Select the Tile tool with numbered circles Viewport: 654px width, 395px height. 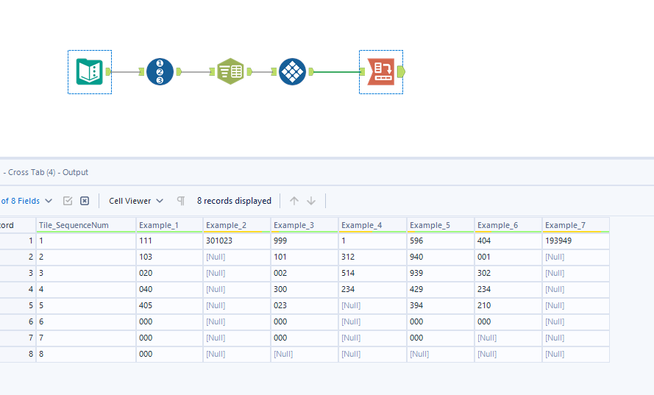[160, 72]
